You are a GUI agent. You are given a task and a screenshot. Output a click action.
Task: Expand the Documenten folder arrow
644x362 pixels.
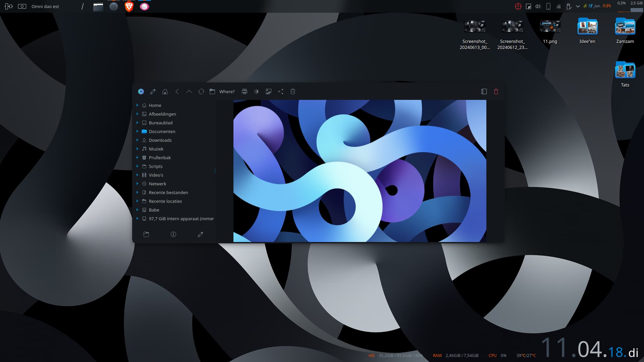tap(137, 131)
